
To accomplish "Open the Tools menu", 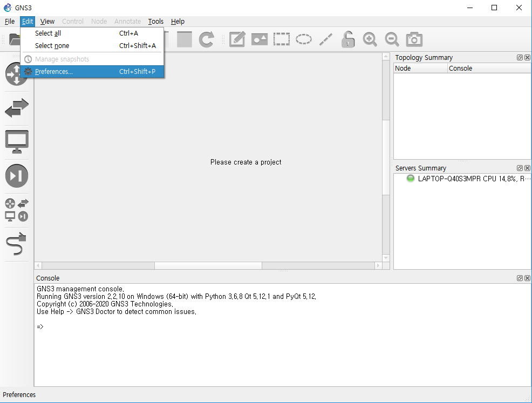I will [156, 22].
